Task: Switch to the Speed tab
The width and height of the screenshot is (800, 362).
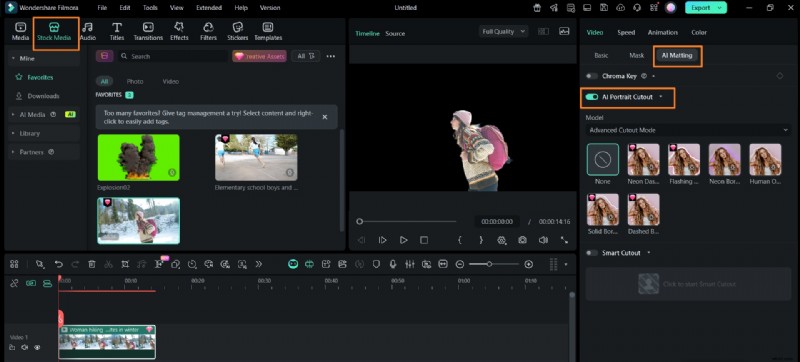Action: click(626, 32)
